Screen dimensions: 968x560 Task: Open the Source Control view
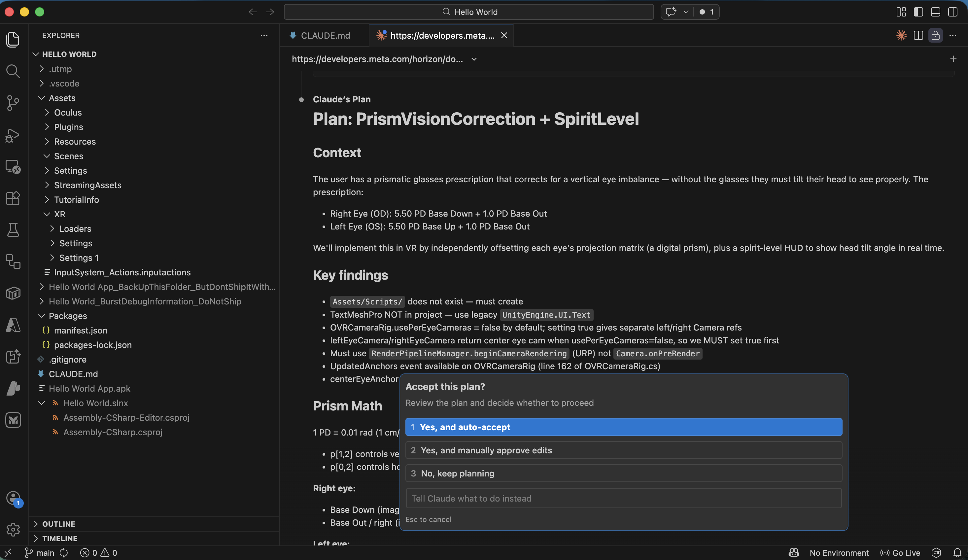13,103
